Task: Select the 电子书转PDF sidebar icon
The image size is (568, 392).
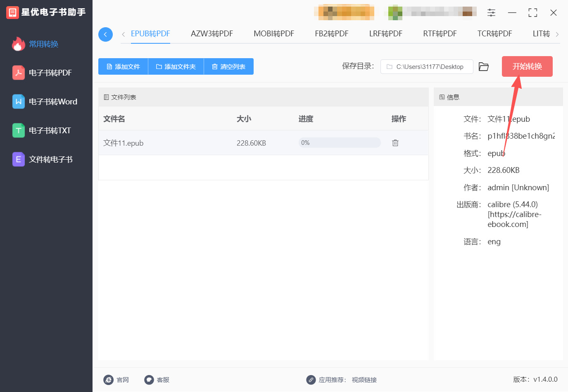Action: 19,73
